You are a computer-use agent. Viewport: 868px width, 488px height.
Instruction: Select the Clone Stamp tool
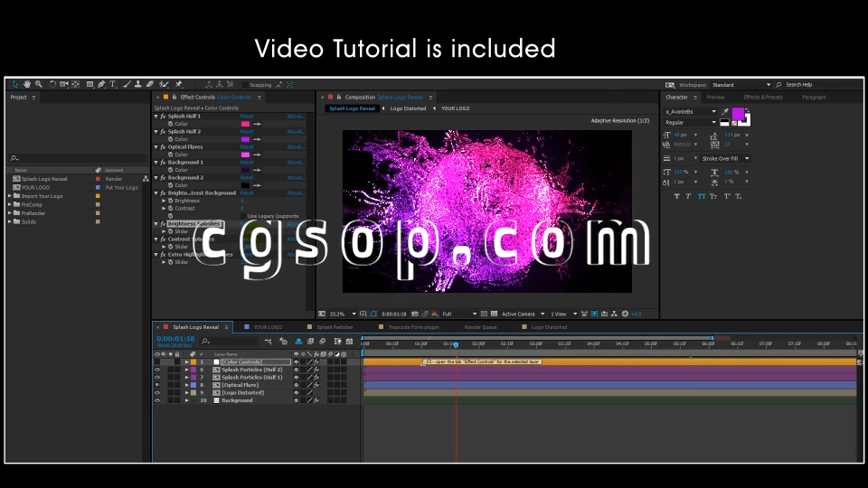click(x=137, y=84)
